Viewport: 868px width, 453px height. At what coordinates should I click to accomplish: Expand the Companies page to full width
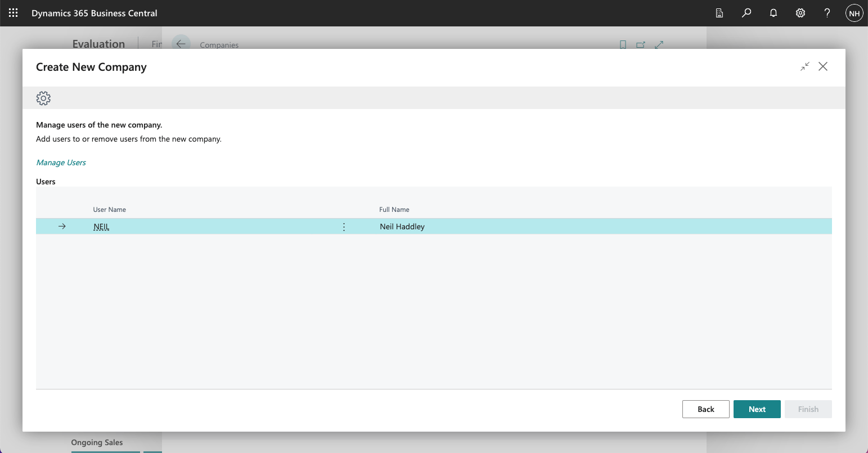[659, 44]
